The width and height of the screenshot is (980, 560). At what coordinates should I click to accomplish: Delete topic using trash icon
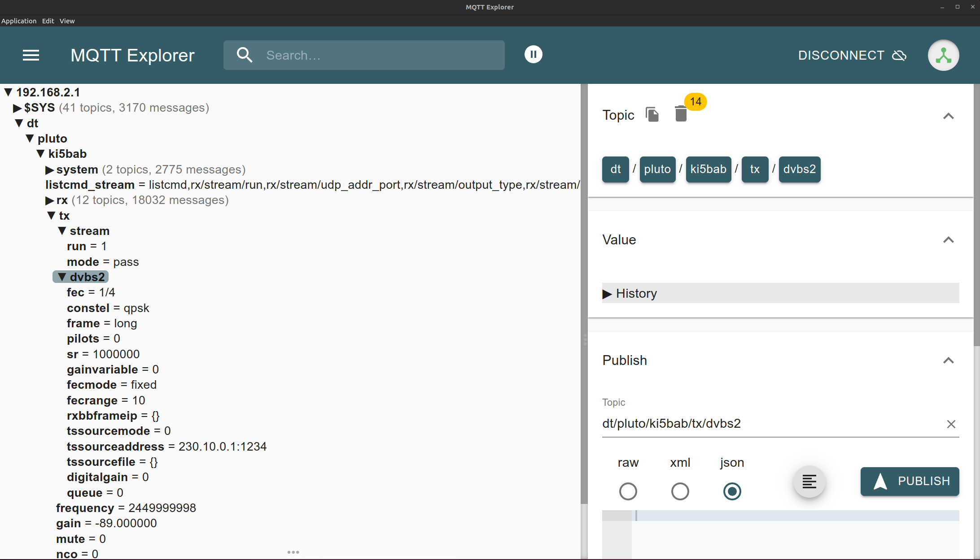pyautogui.click(x=681, y=114)
